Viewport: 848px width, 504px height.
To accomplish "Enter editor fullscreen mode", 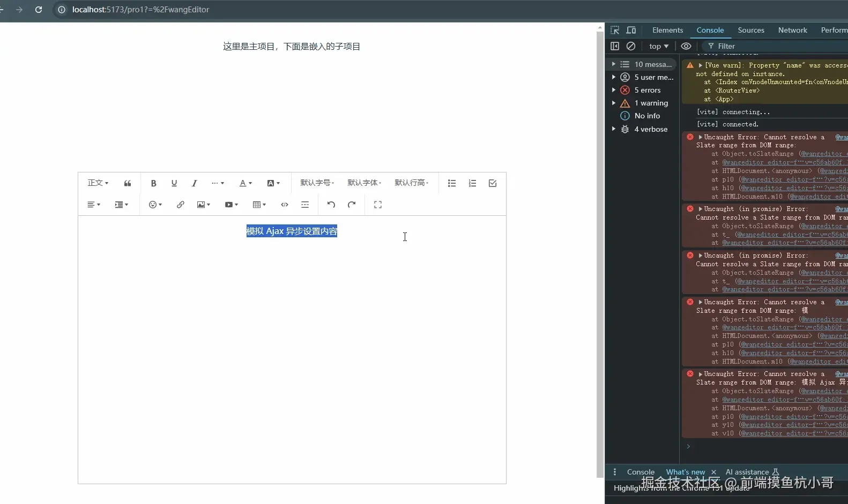I will (x=378, y=205).
